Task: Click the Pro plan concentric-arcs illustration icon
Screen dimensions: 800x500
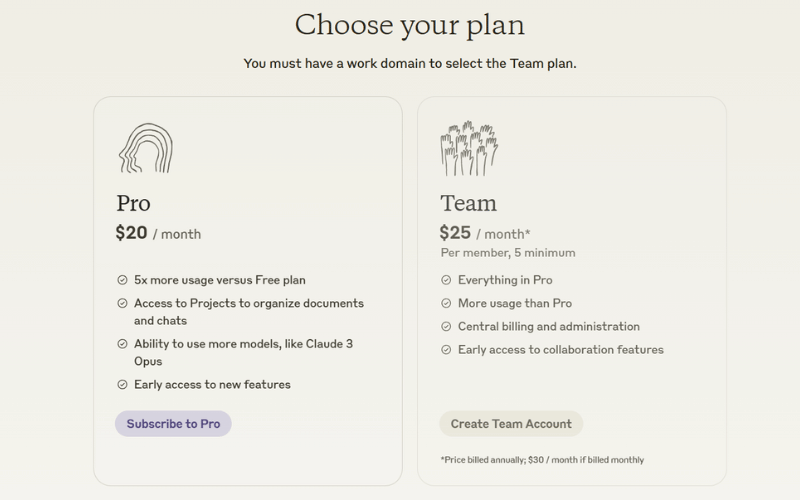Action: point(145,148)
